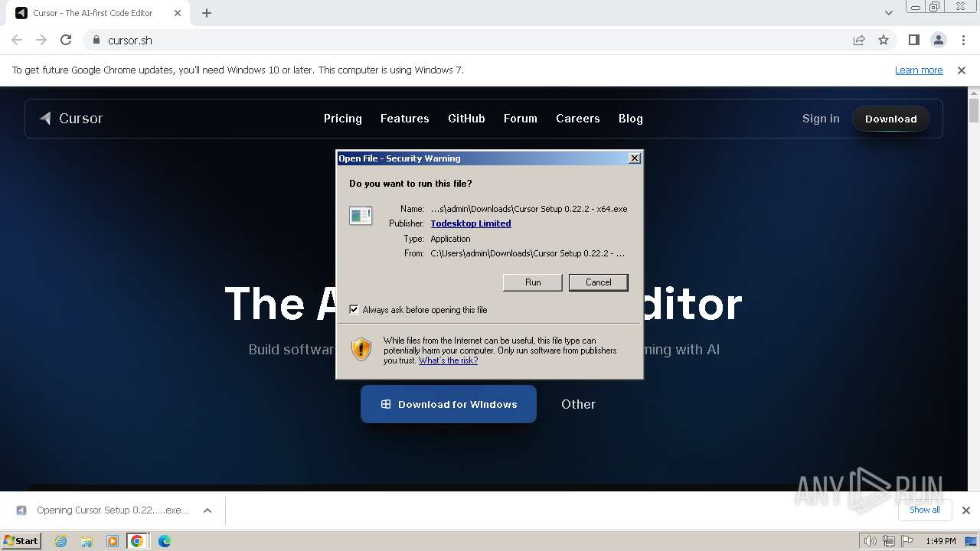Select the Cursor - The AI-first Code Editor tab
Screen dimensions: 980x551
98,13
